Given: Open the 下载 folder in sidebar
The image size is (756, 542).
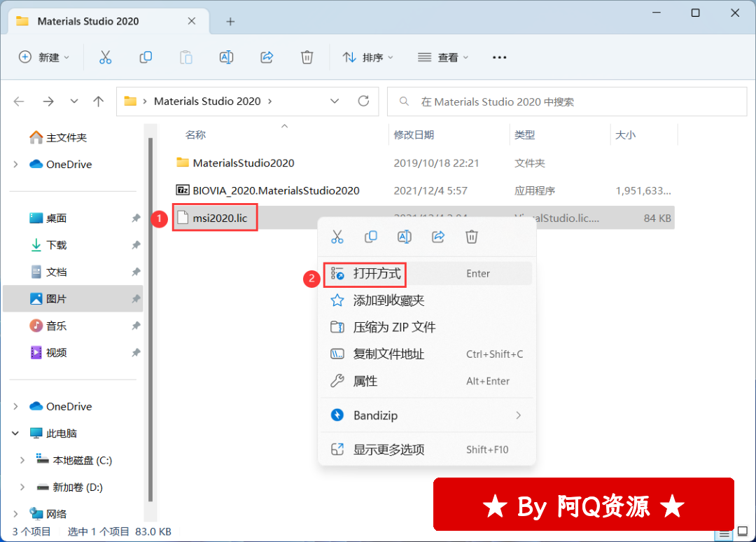Looking at the screenshot, I should (56, 245).
